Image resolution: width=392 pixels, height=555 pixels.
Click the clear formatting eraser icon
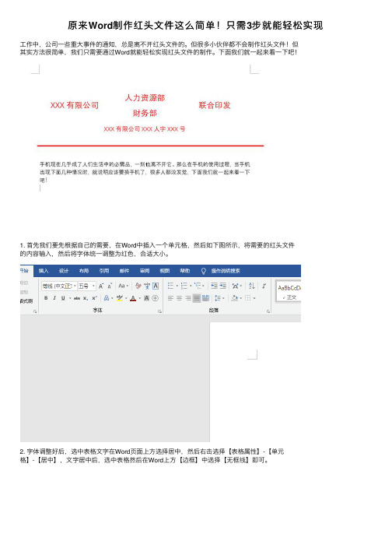(x=138, y=286)
